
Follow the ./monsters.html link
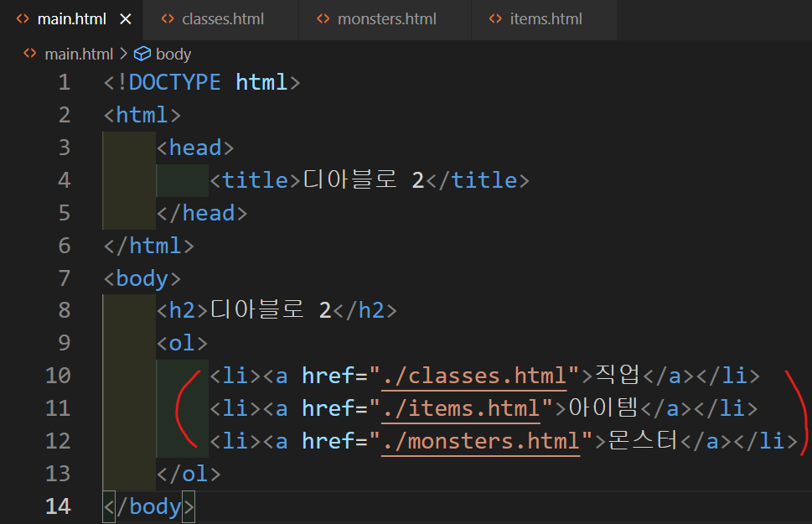[480, 441]
